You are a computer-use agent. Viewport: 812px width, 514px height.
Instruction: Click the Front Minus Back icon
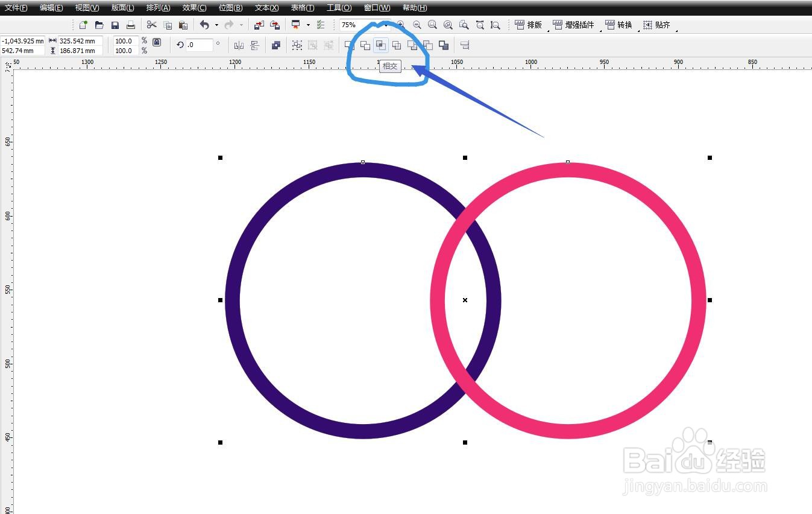412,45
